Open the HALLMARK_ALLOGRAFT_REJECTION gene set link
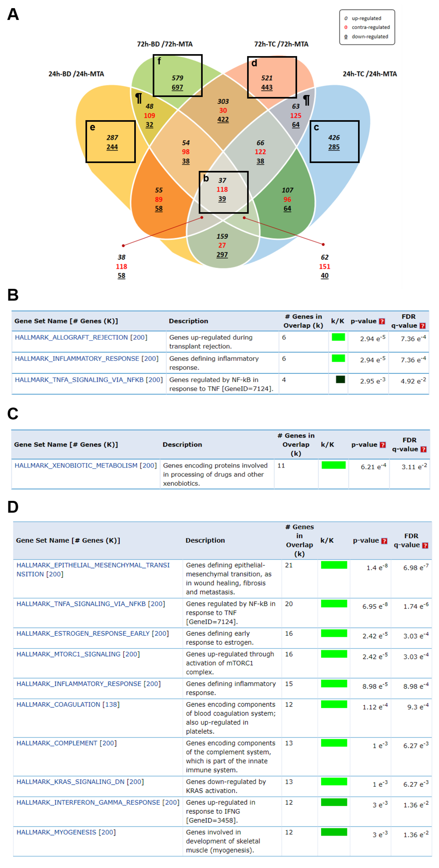 coord(71,337)
